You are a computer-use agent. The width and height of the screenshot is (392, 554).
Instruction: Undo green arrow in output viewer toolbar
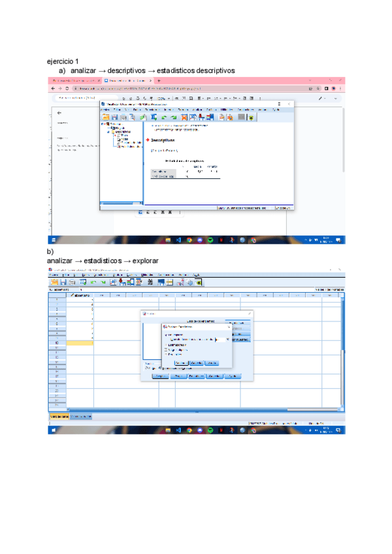(x=163, y=118)
